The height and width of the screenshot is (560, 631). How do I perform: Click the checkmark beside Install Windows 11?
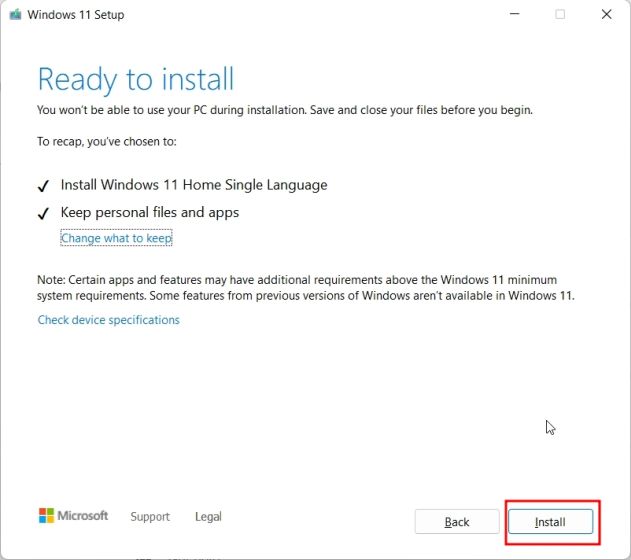pos(43,186)
